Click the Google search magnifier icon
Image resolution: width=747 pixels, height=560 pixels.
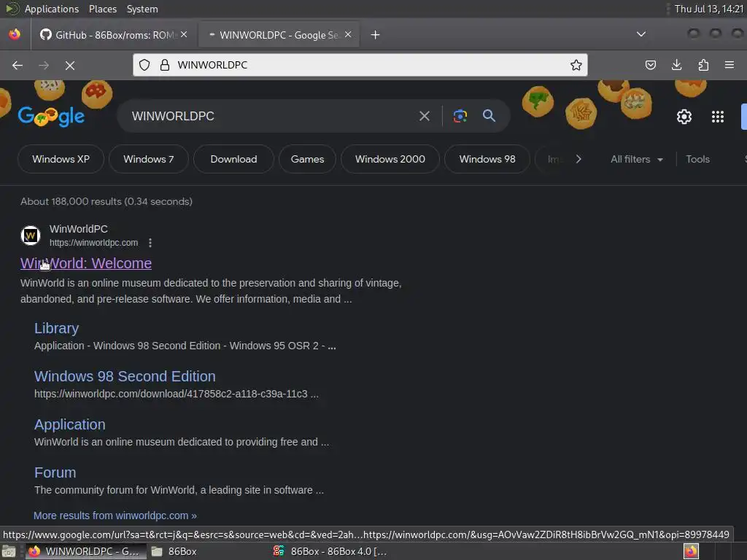coord(489,116)
